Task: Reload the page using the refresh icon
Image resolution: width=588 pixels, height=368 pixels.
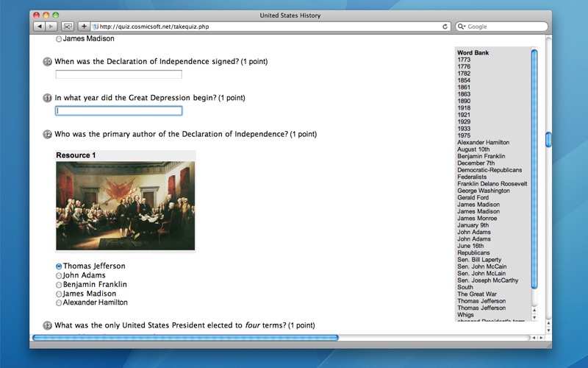Action: tap(445, 26)
